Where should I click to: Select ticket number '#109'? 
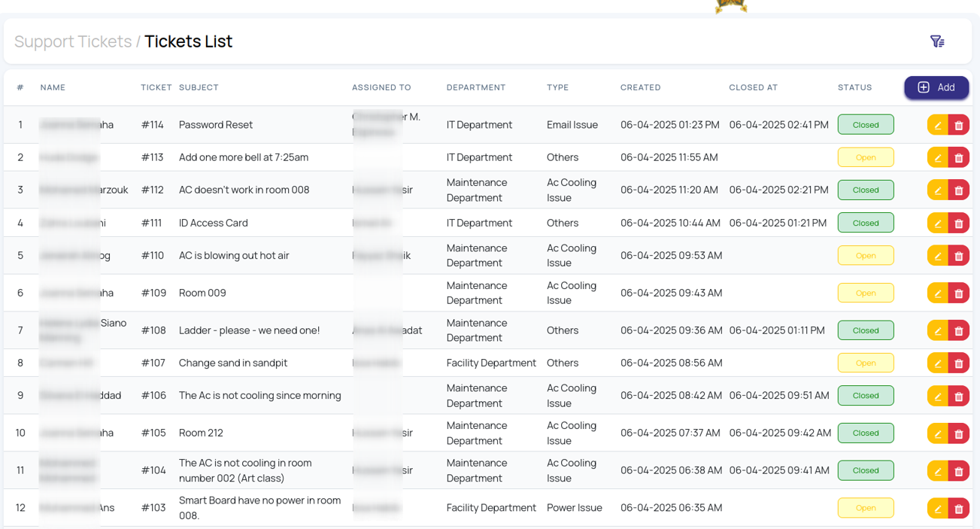153,293
